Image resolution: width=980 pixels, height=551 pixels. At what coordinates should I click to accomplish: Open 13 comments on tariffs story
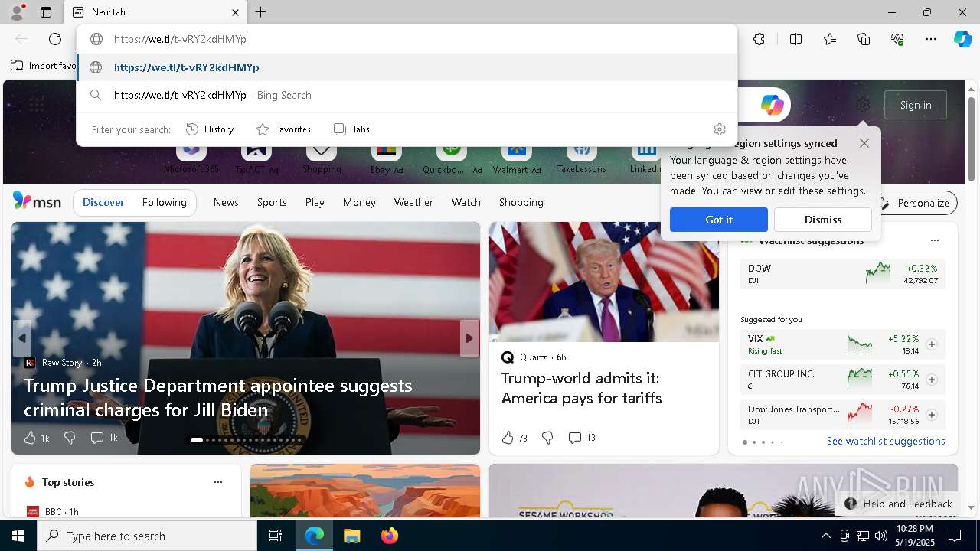coord(581,438)
